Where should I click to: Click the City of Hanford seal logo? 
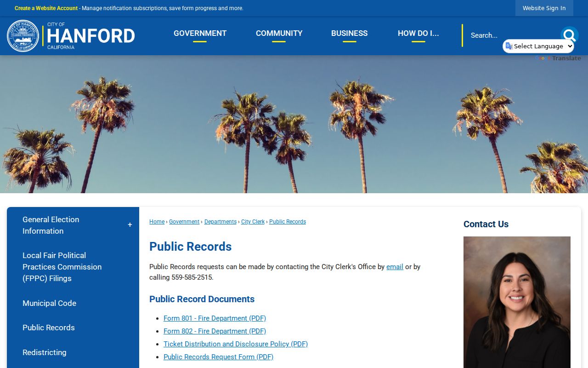(x=23, y=36)
